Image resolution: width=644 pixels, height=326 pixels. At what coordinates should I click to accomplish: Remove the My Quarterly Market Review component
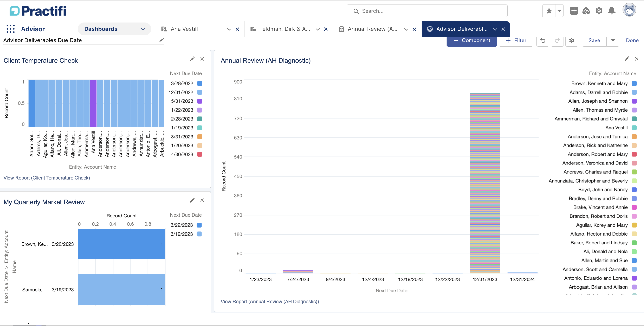(202, 200)
